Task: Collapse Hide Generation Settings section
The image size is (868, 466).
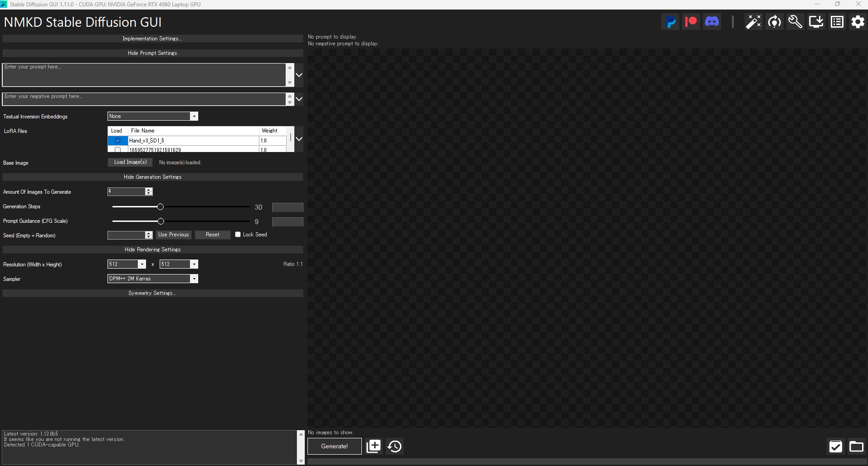Action: point(152,177)
